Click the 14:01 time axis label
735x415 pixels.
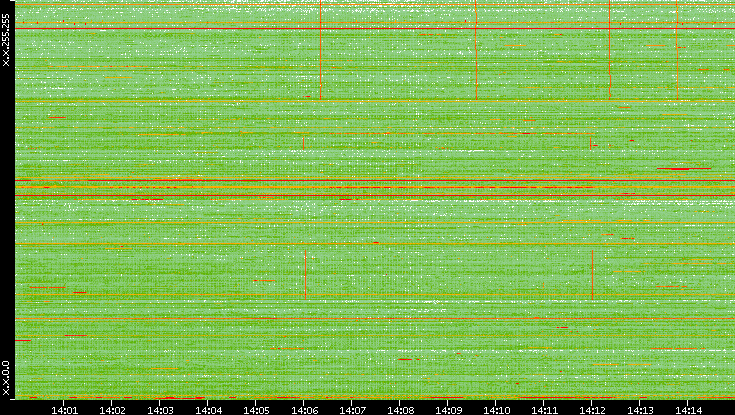pyautogui.click(x=64, y=410)
